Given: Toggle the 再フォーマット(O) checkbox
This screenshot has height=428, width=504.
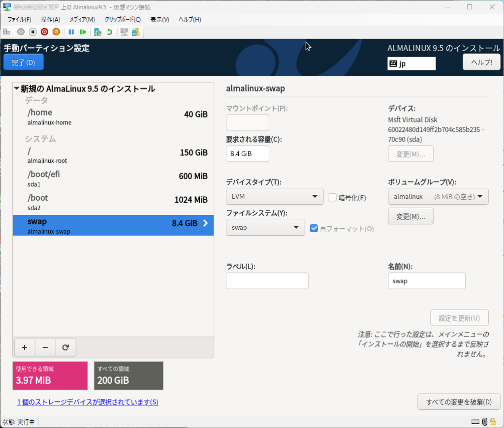Looking at the screenshot, I should click(x=314, y=228).
